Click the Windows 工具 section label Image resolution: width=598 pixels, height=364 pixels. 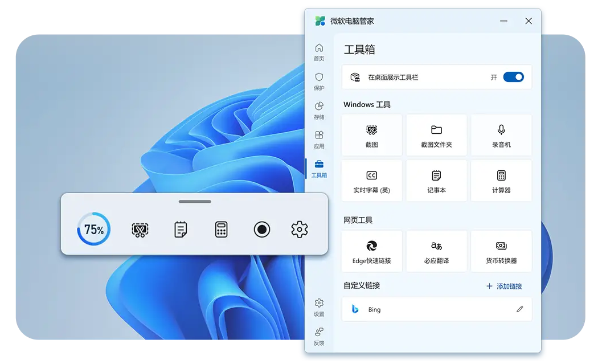(x=367, y=105)
